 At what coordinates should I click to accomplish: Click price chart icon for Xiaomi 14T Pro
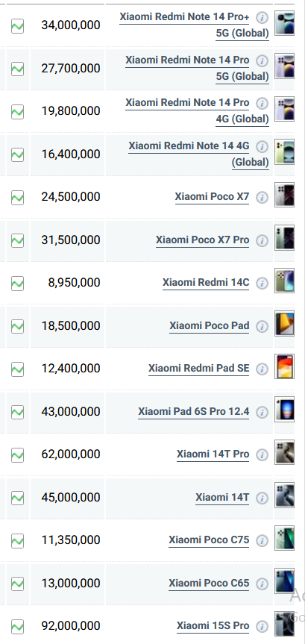(17, 455)
